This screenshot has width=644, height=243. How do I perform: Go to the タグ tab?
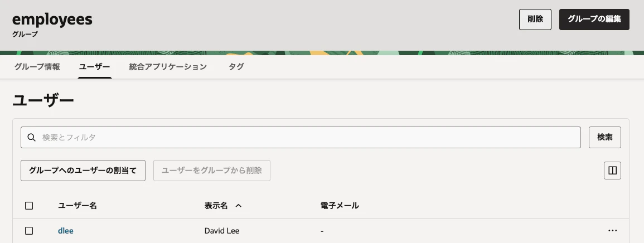coord(236,66)
